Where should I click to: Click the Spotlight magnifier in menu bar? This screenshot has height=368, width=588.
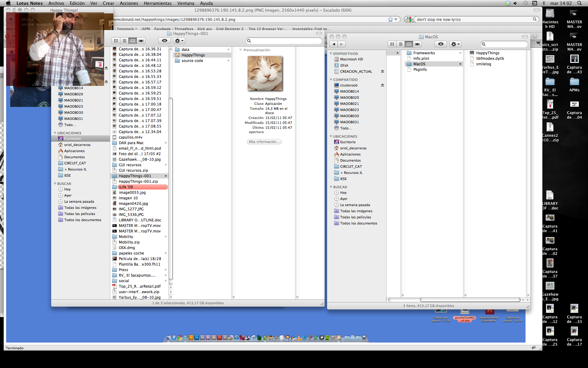[579, 3]
